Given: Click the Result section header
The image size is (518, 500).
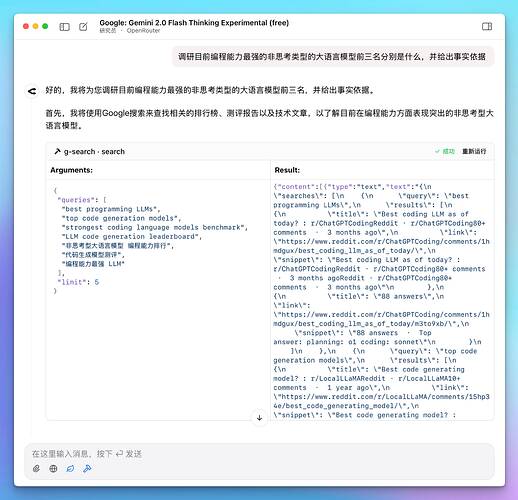Looking at the screenshot, I should pos(287,170).
